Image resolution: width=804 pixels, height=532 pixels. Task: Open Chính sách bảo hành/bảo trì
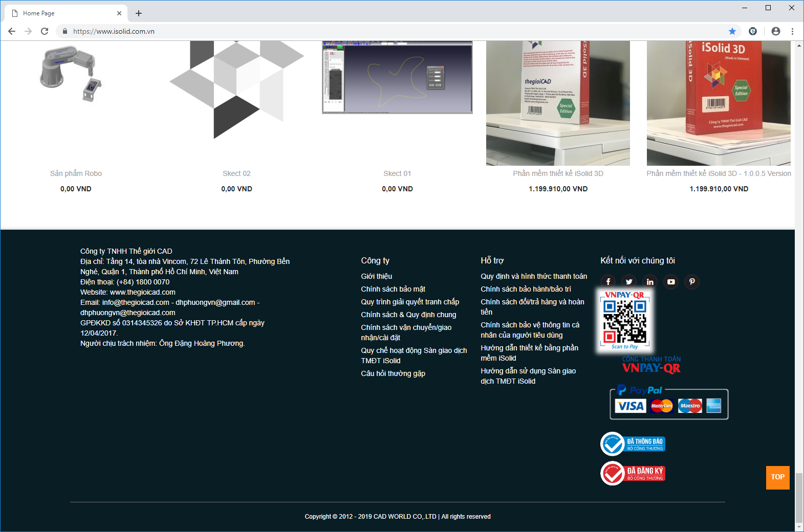pos(526,289)
